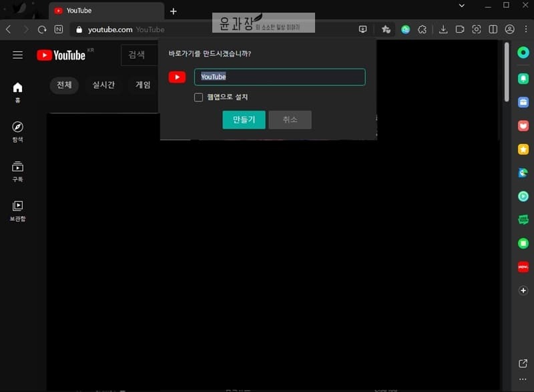Click the bookmark star icon
Image resolution: width=534 pixels, height=392 pixels.
click(386, 29)
